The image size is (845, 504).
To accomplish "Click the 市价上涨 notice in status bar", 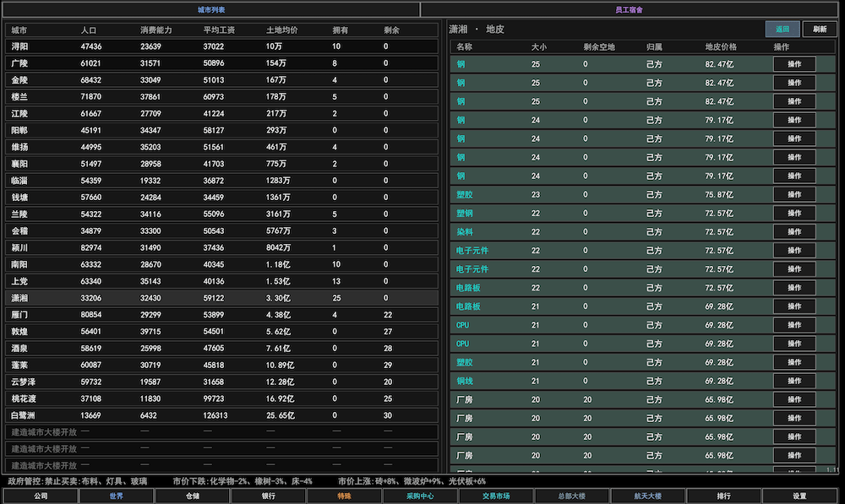I will [x=412, y=481].
